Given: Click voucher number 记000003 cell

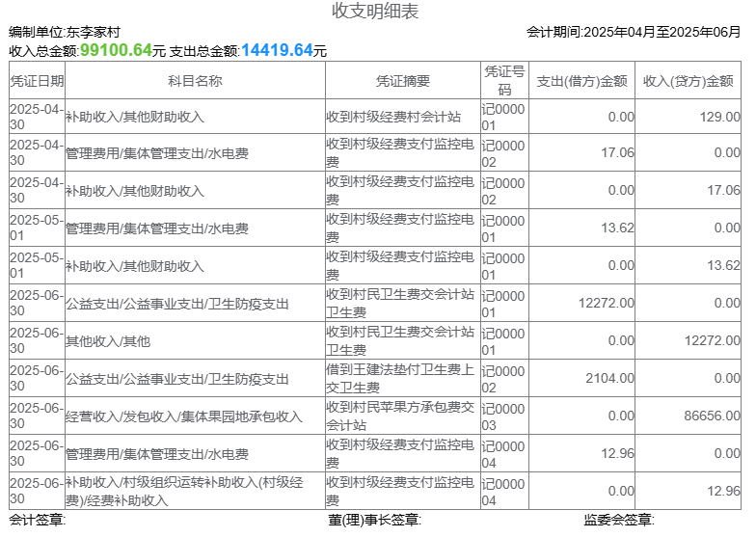Looking at the screenshot, I should click(503, 416).
